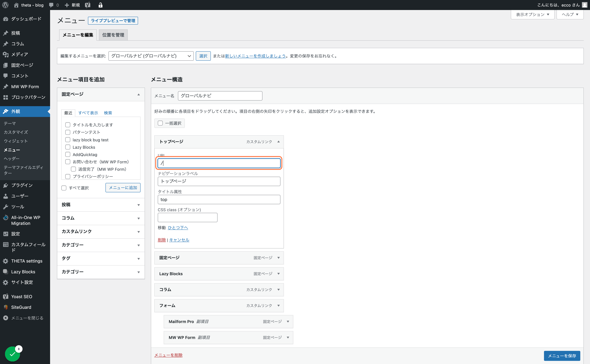The image size is (590, 364).
Task: Click the メニューを保存 button
Action: (x=562, y=356)
